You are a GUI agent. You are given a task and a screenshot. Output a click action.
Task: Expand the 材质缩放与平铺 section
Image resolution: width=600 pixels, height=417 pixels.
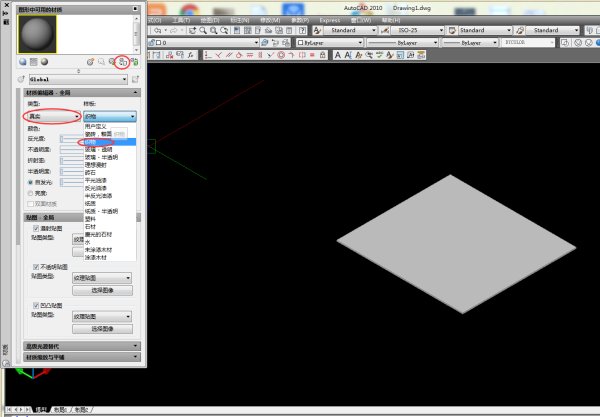click(x=82, y=357)
